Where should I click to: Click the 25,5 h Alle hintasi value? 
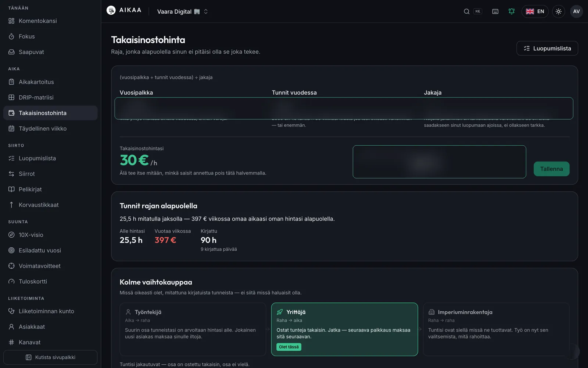(131, 240)
